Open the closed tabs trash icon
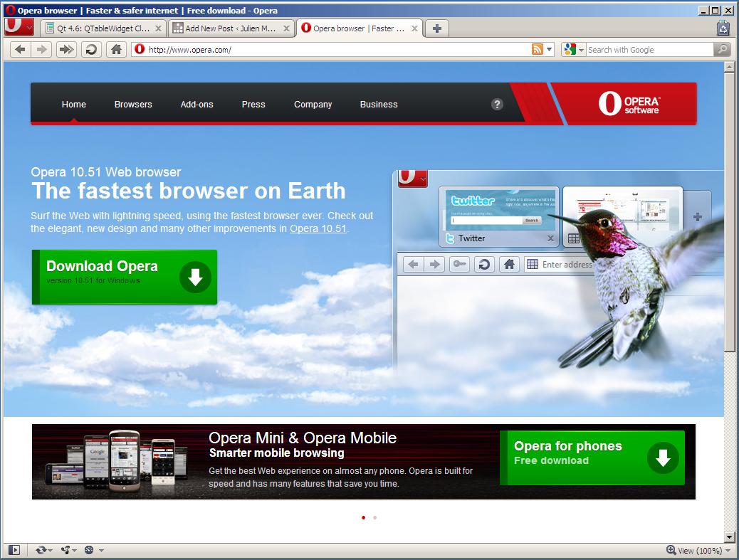 coord(723,28)
